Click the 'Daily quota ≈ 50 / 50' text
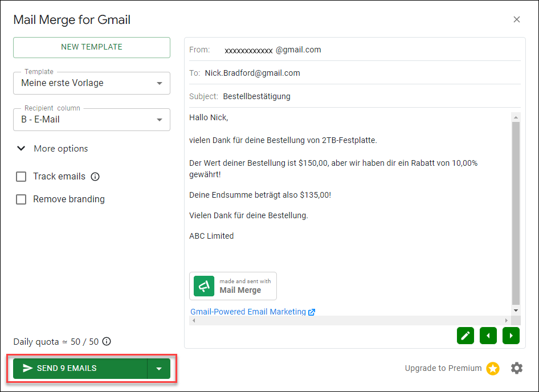 click(x=56, y=341)
